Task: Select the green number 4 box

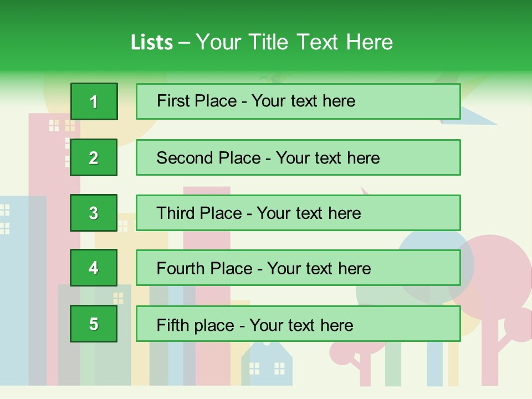Action: [x=94, y=268]
